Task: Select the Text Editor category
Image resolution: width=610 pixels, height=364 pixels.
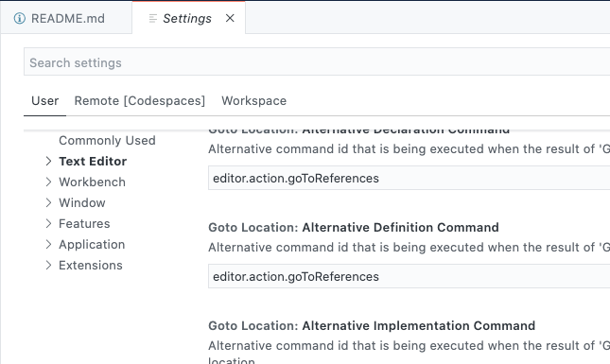Action: tap(93, 161)
